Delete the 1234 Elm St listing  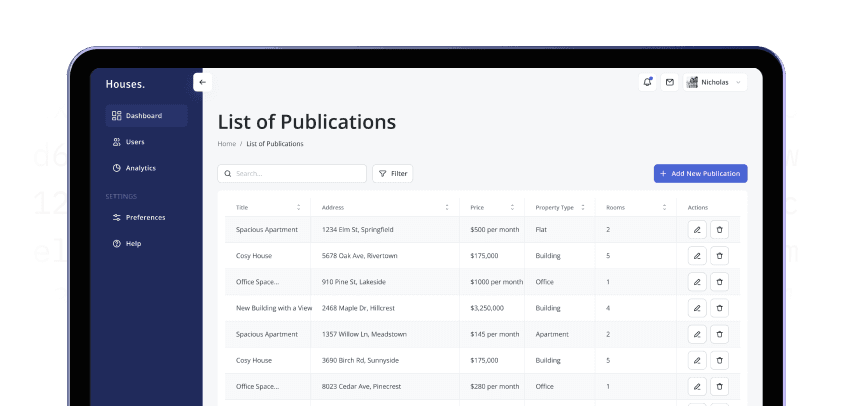tap(720, 230)
